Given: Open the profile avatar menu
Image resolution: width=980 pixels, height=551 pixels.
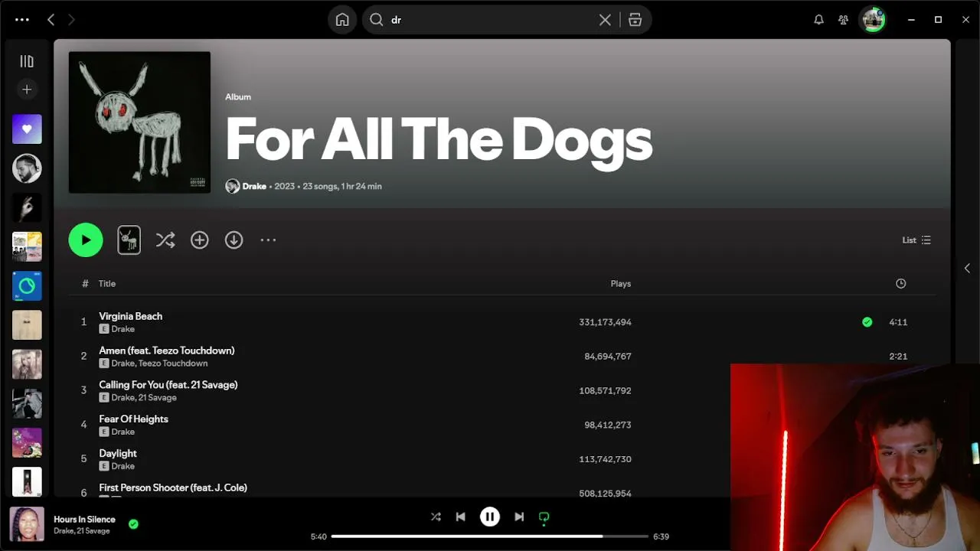Looking at the screenshot, I should coord(873,20).
